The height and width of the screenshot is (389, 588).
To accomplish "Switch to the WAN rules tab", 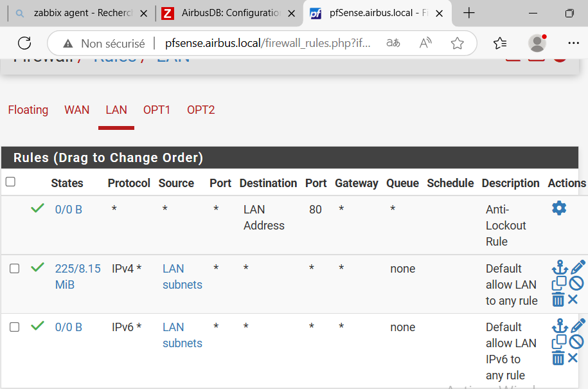I will 76,110.
